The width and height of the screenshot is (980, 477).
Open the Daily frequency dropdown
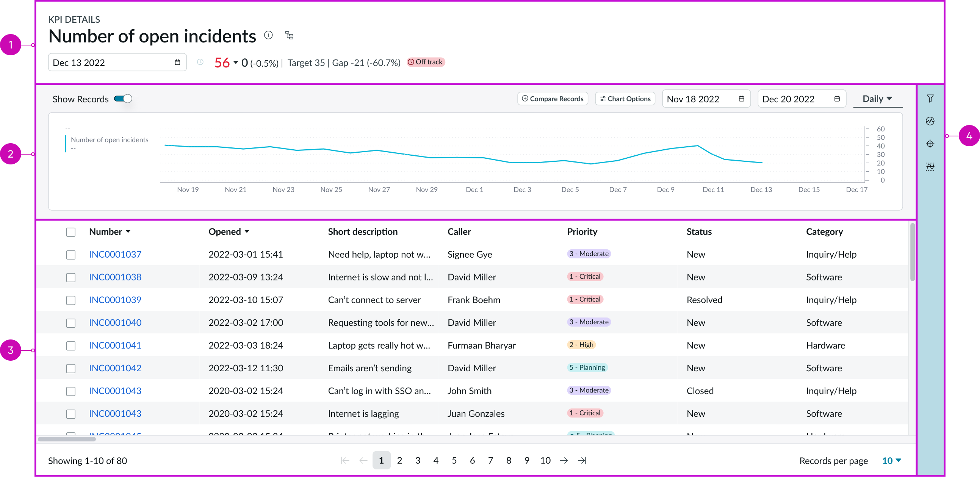coord(878,99)
